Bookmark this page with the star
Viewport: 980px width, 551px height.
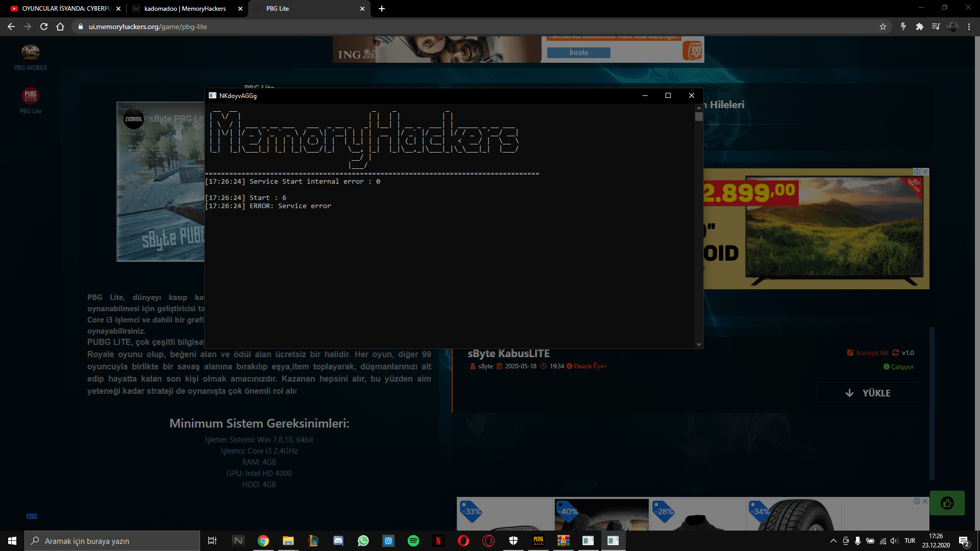(883, 27)
